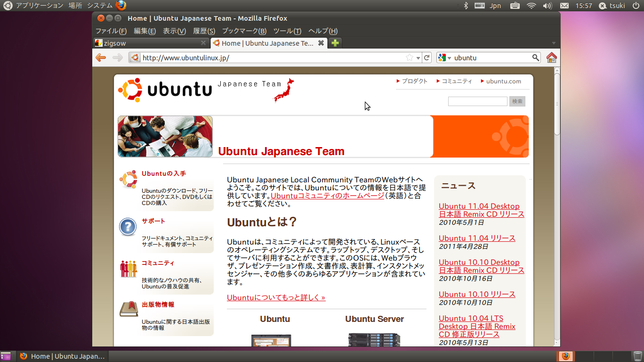Click the サポート sidebar heading
The width and height of the screenshot is (644, 362).
(153, 221)
